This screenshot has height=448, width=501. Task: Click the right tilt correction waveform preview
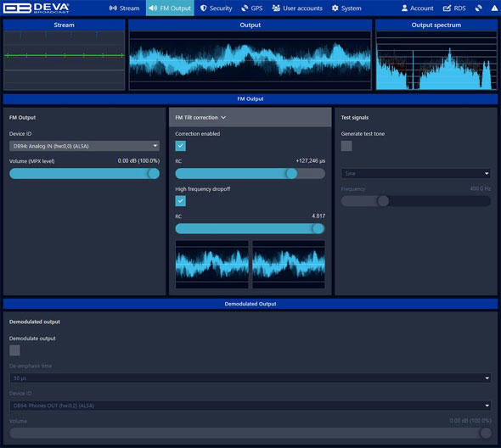tap(289, 265)
